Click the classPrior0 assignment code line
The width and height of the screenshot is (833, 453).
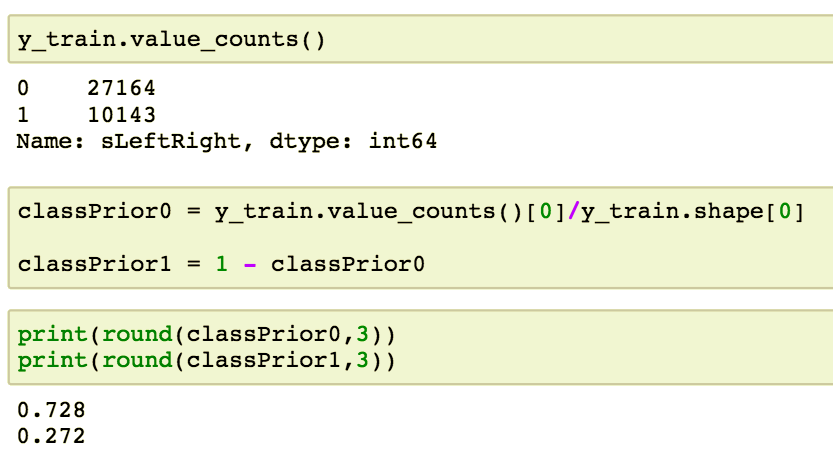[x=411, y=212]
